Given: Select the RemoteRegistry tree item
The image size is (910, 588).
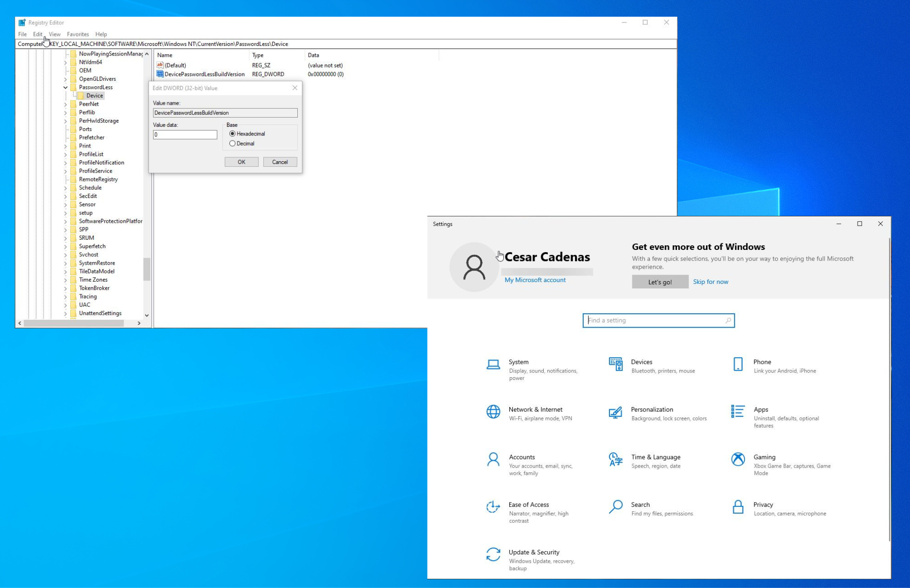Looking at the screenshot, I should 98,179.
